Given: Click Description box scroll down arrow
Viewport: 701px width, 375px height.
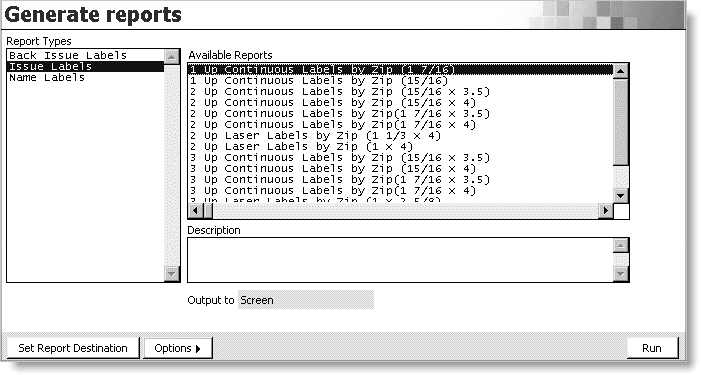Looking at the screenshot, I should (621, 274).
